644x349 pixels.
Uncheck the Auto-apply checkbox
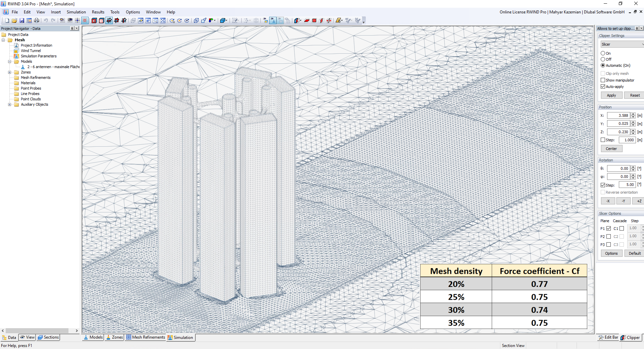(x=603, y=86)
